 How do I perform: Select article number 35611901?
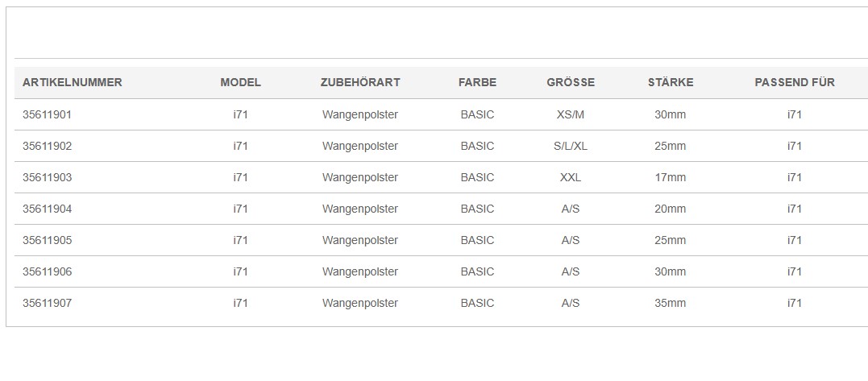(47, 114)
